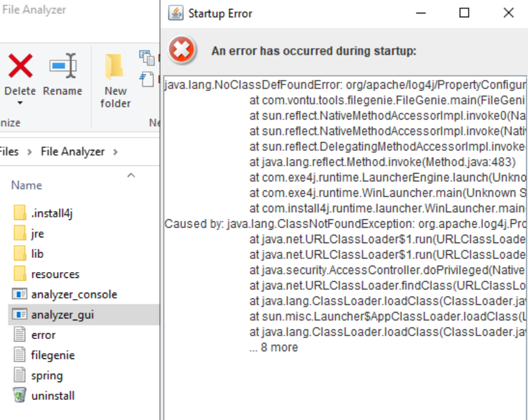Click the AccessController.doPrivileged trace line

[388, 270]
